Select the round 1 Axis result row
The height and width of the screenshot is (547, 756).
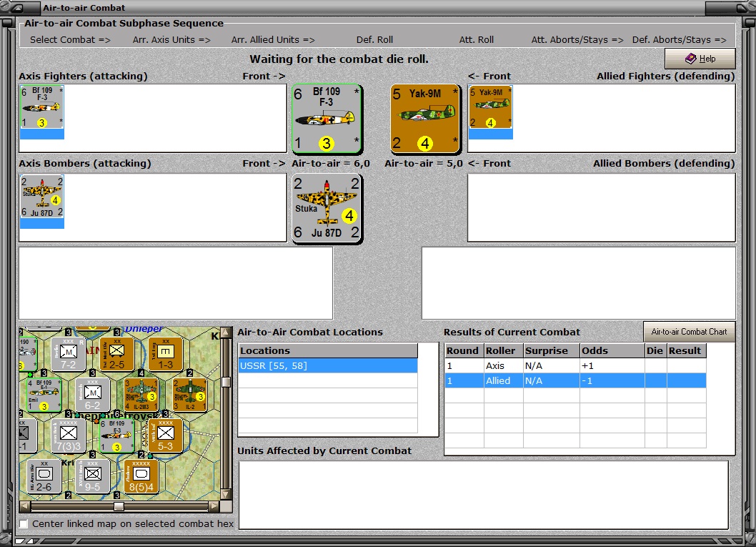pyautogui.click(x=576, y=365)
